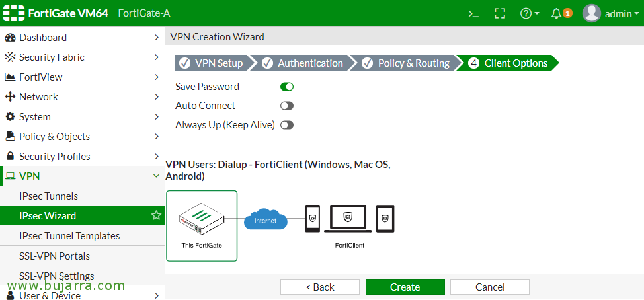Click the VPN Creation Wizard title
644x300 pixels.
pyautogui.click(x=217, y=37)
